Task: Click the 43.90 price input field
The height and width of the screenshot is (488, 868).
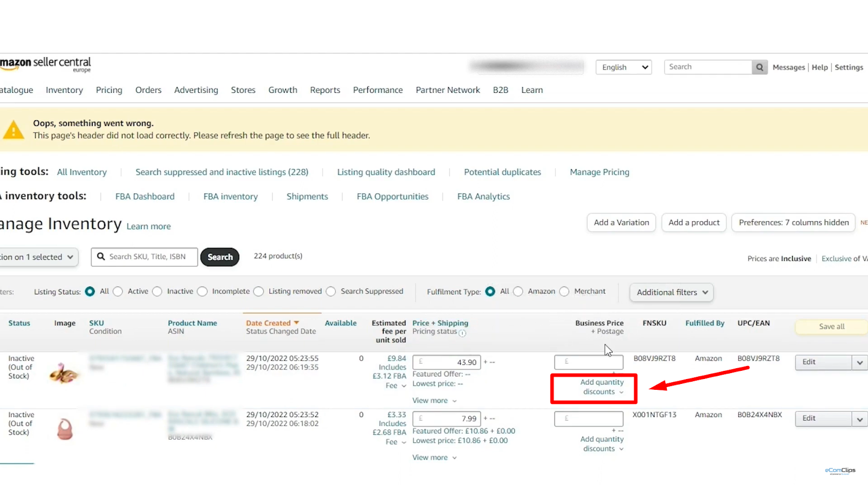Action: (446, 362)
